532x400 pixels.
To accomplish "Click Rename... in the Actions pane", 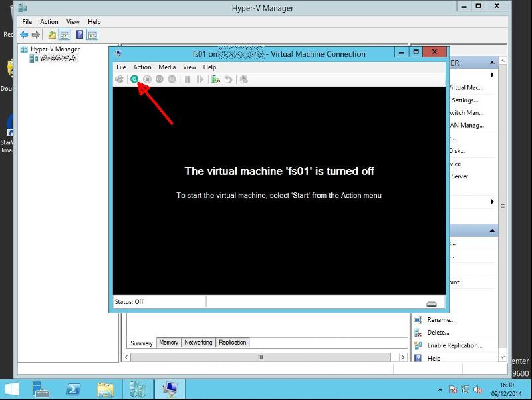I will click(x=441, y=320).
